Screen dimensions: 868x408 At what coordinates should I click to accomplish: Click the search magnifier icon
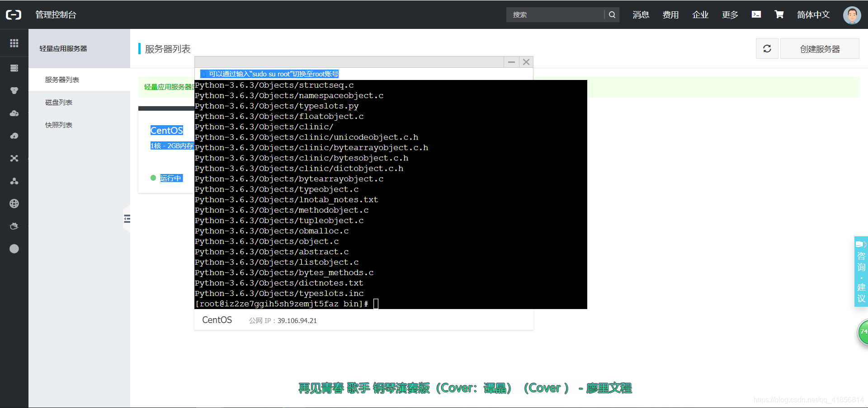click(612, 14)
